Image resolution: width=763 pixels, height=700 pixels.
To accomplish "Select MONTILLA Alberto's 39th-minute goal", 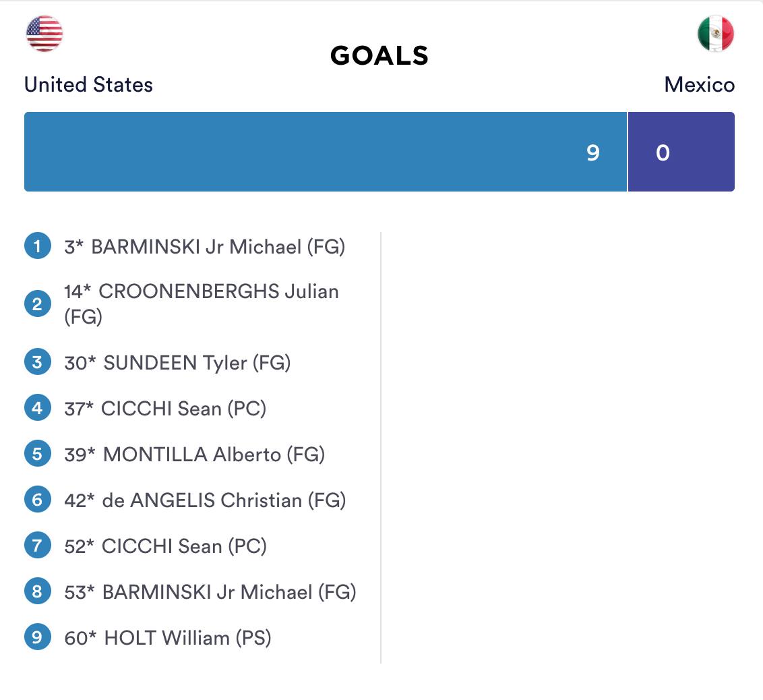I will pos(195,455).
